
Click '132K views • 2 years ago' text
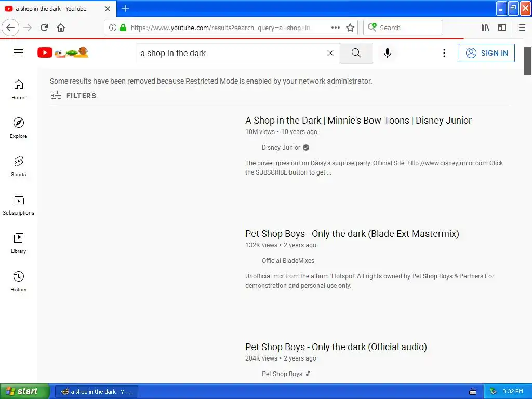[x=281, y=245]
